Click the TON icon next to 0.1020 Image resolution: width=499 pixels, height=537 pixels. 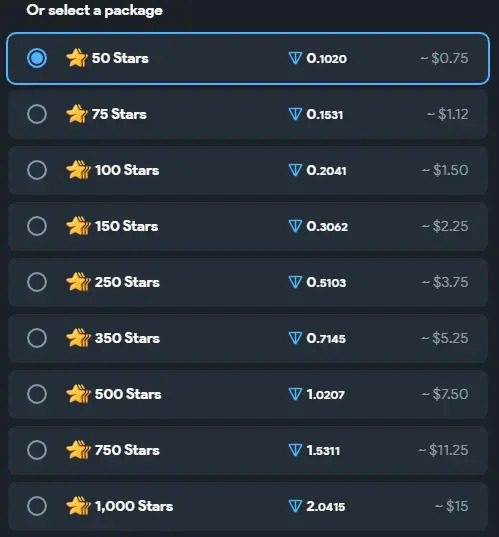point(295,58)
